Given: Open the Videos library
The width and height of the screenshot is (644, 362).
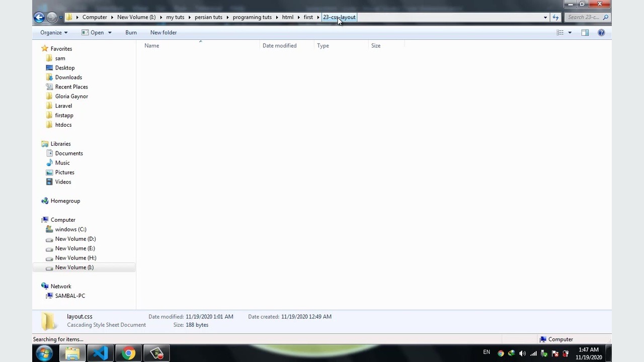Looking at the screenshot, I should point(63,182).
